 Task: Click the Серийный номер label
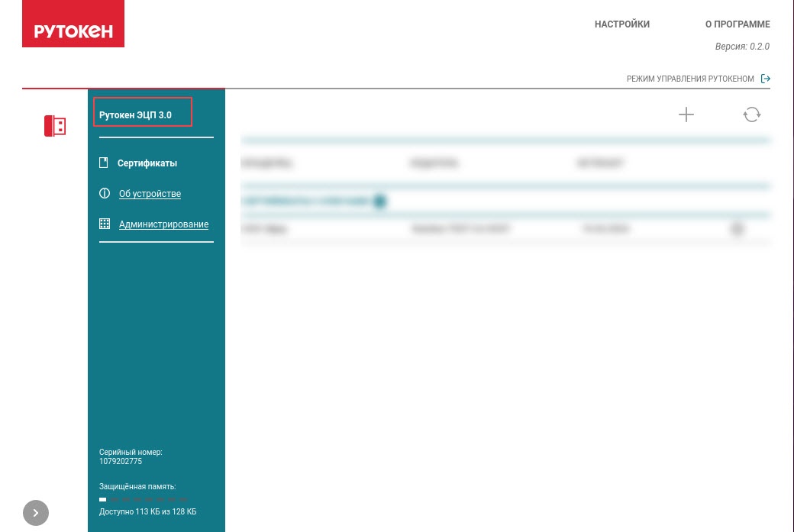click(x=131, y=452)
